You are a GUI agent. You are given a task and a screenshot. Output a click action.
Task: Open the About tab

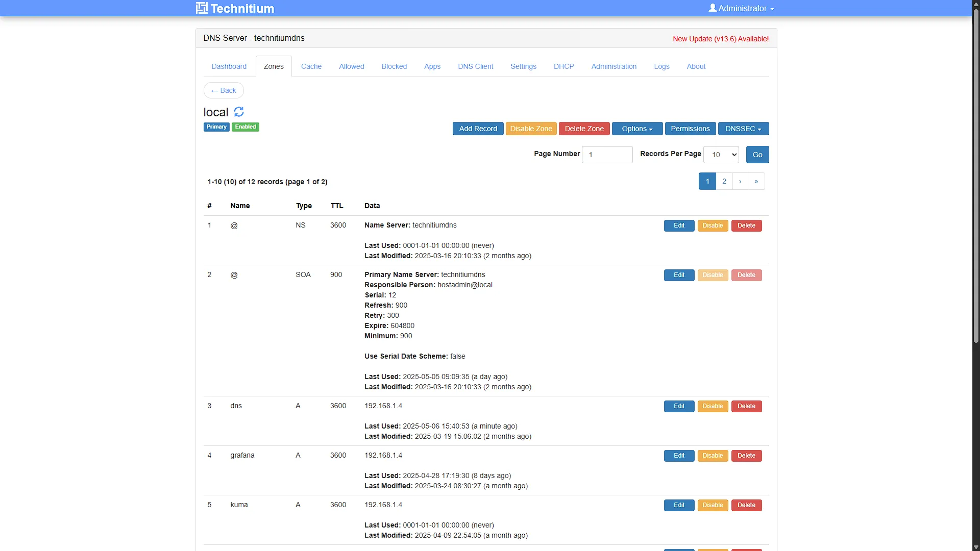click(x=696, y=66)
